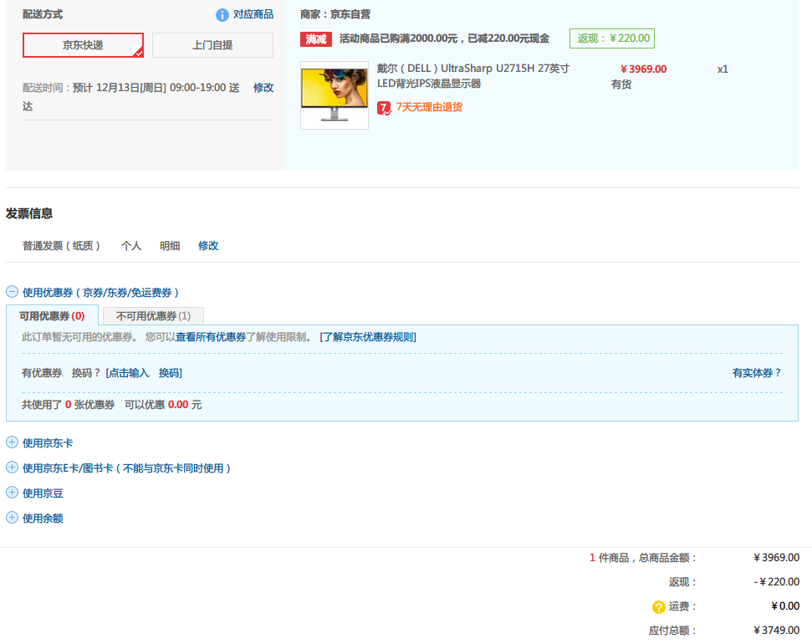Image resolution: width=812 pixels, height=644 pixels.
Task: Open the Dell U2715H monitor product thumbnail
Action: click(335, 95)
